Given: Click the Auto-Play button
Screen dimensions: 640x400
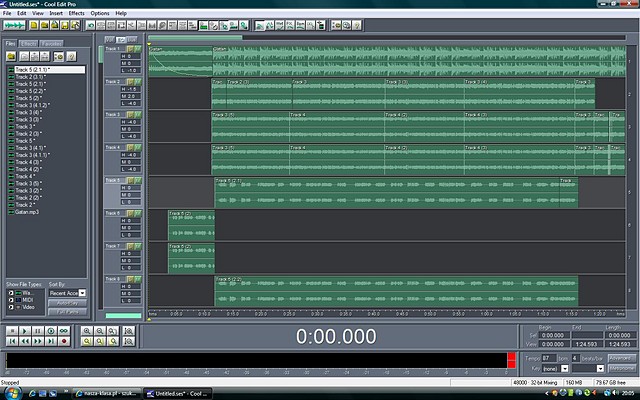Looking at the screenshot, I should (x=67, y=303).
